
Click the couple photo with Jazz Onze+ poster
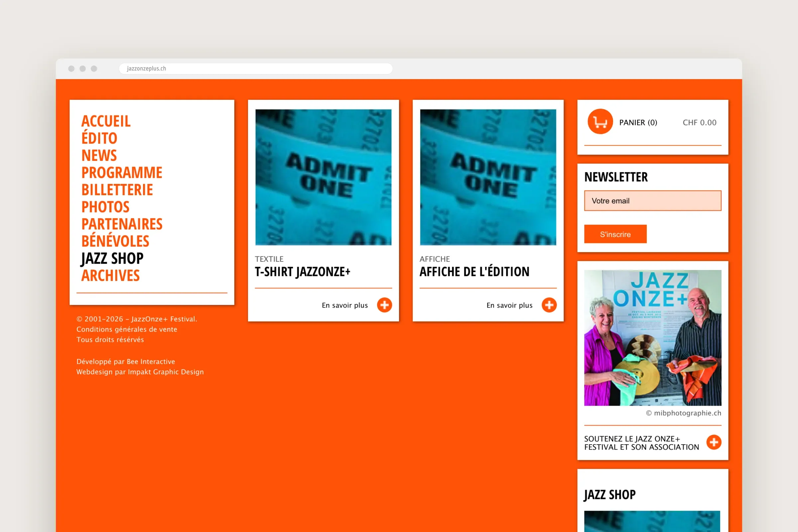point(653,338)
